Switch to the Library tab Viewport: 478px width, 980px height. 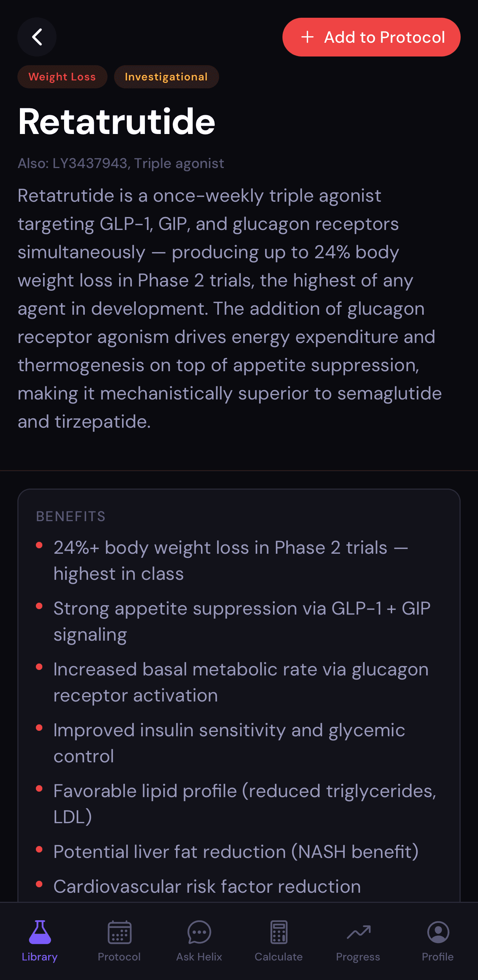39,943
